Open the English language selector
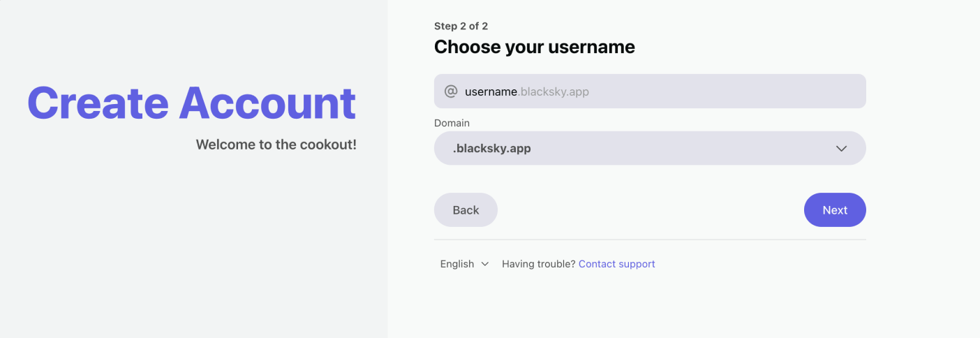 [x=464, y=264]
